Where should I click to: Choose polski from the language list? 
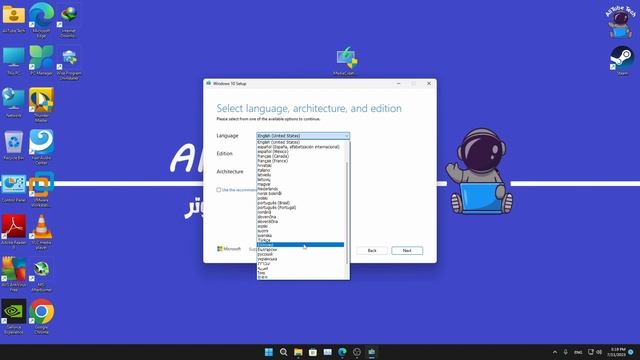(301, 198)
